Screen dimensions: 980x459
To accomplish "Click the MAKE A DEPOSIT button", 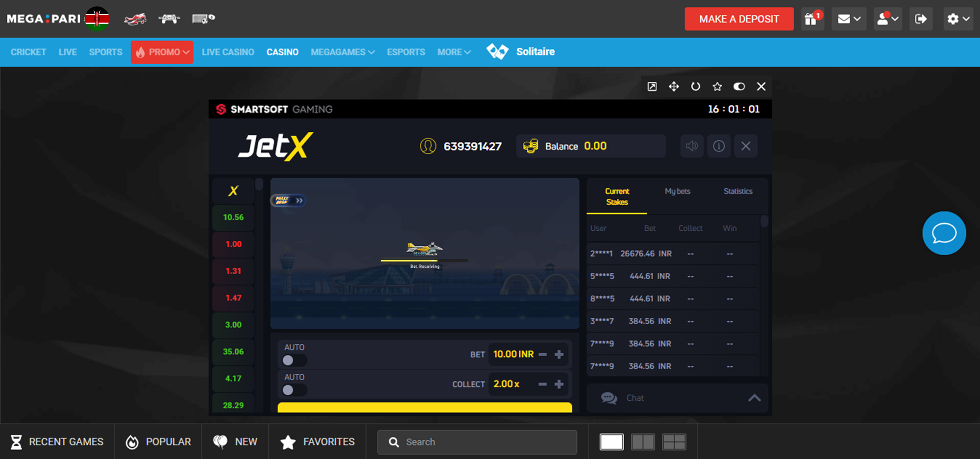I will tap(739, 19).
